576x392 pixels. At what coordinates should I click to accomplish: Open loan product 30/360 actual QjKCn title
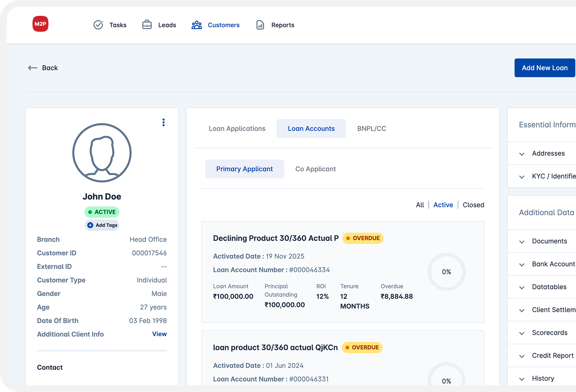pos(276,347)
